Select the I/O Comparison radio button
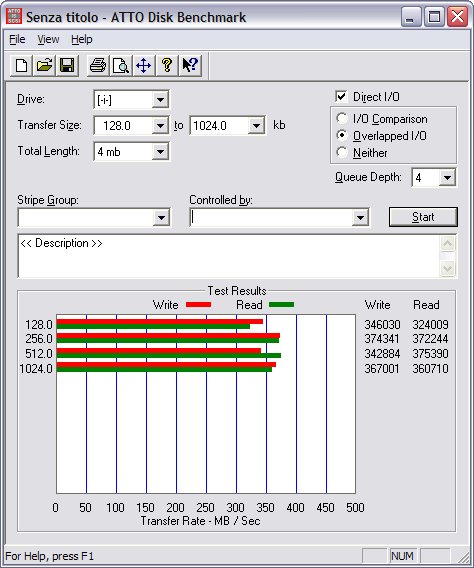The width and height of the screenshot is (474, 568). tap(341, 118)
